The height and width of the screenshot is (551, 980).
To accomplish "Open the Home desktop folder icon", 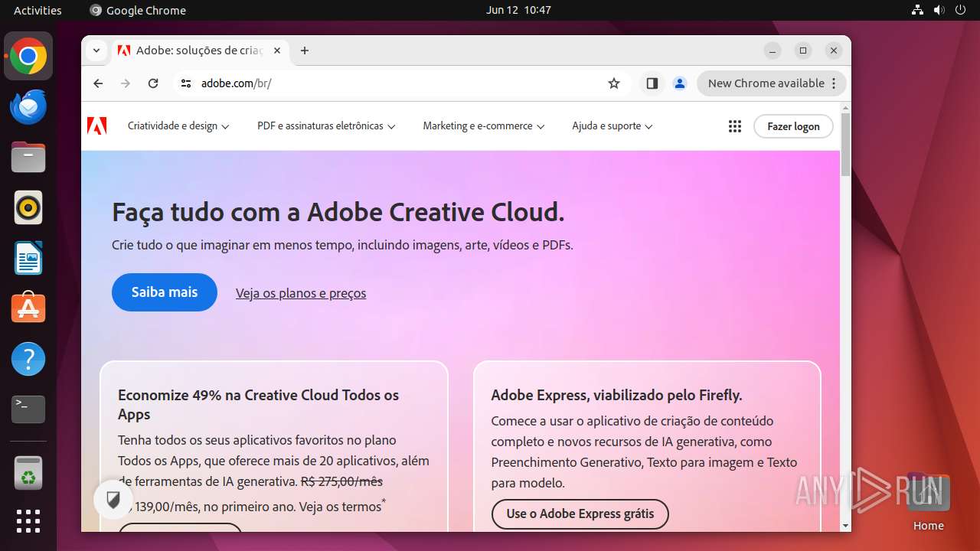I will coord(928,502).
